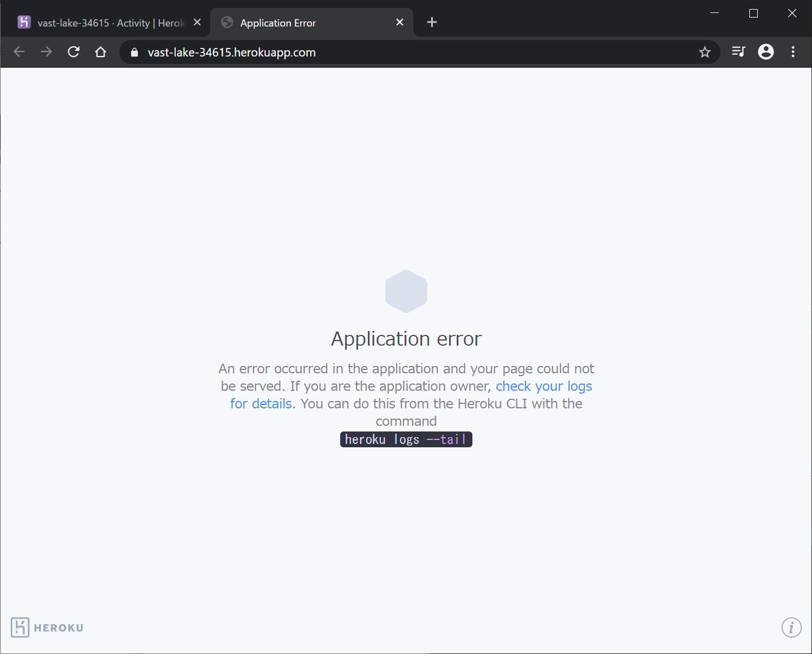812x654 pixels.
Task: Select the Application Error tab
Action: pos(311,23)
